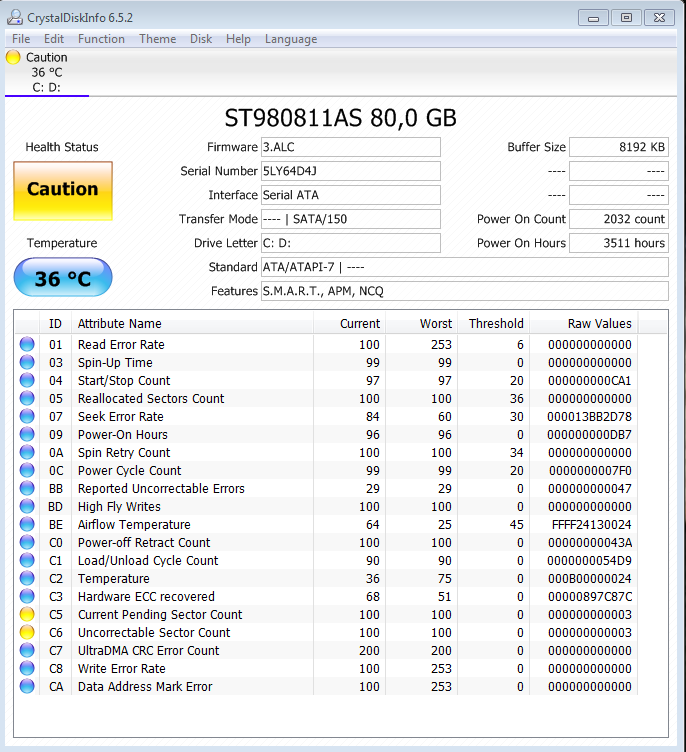Click the Interface field showing Serial ATA
The height and width of the screenshot is (752, 686).
click(351, 195)
